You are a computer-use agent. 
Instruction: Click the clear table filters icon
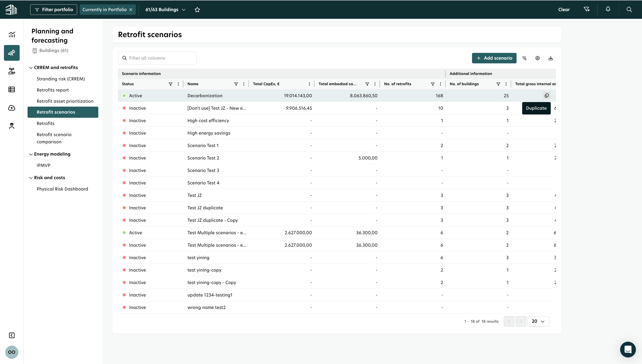524,58
